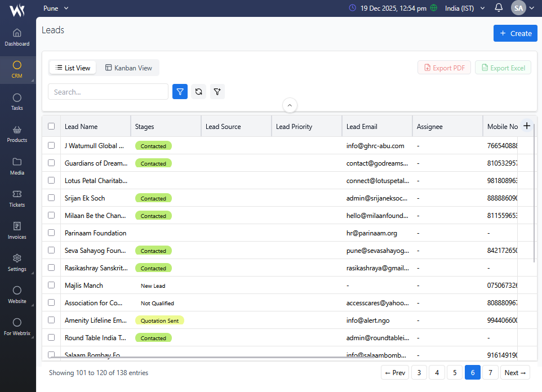This screenshot has height=392, width=542.
Task: Toggle the select-all leads checkbox in header
Action: click(x=51, y=127)
